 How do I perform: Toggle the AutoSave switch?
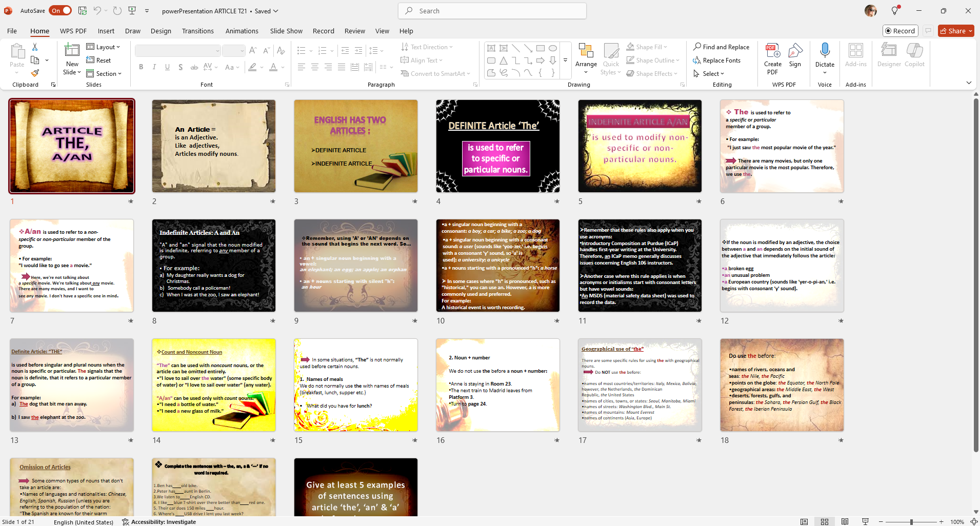(x=61, y=11)
